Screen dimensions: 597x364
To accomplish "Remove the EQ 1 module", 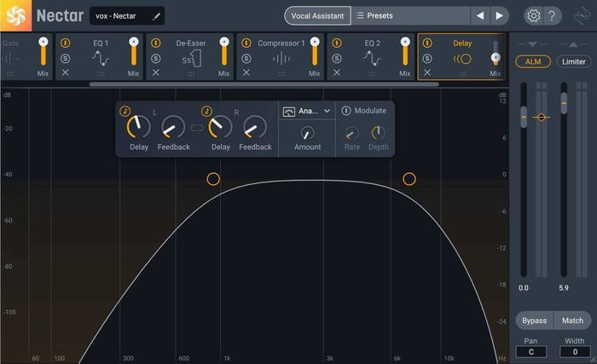I will [65, 72].
